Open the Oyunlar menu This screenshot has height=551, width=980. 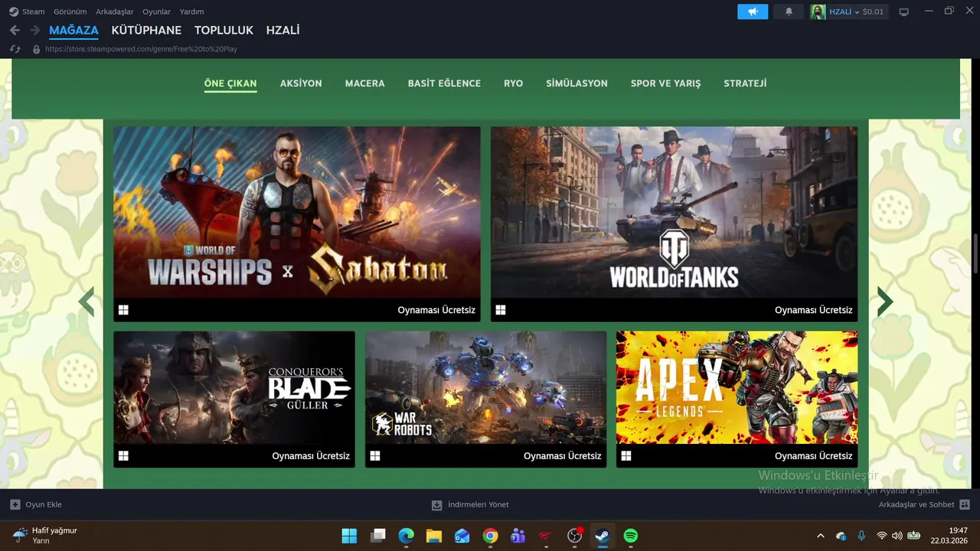click(x=156, y=11)
